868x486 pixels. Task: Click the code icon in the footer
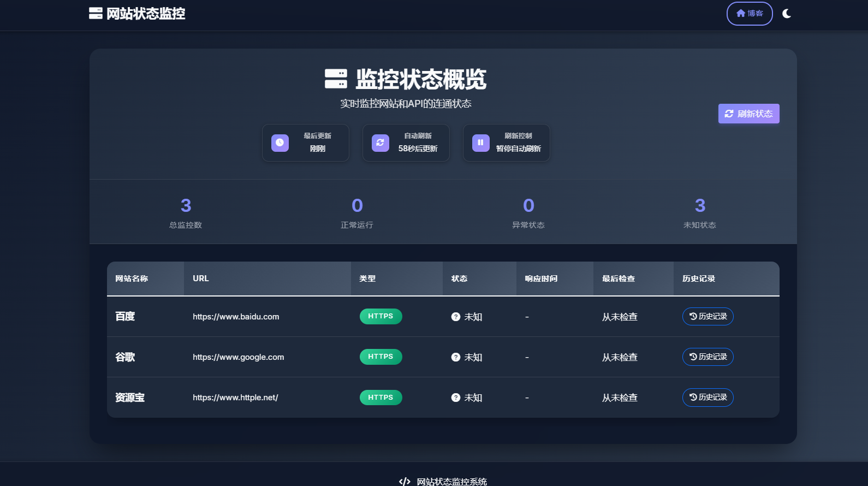[405, 482]
